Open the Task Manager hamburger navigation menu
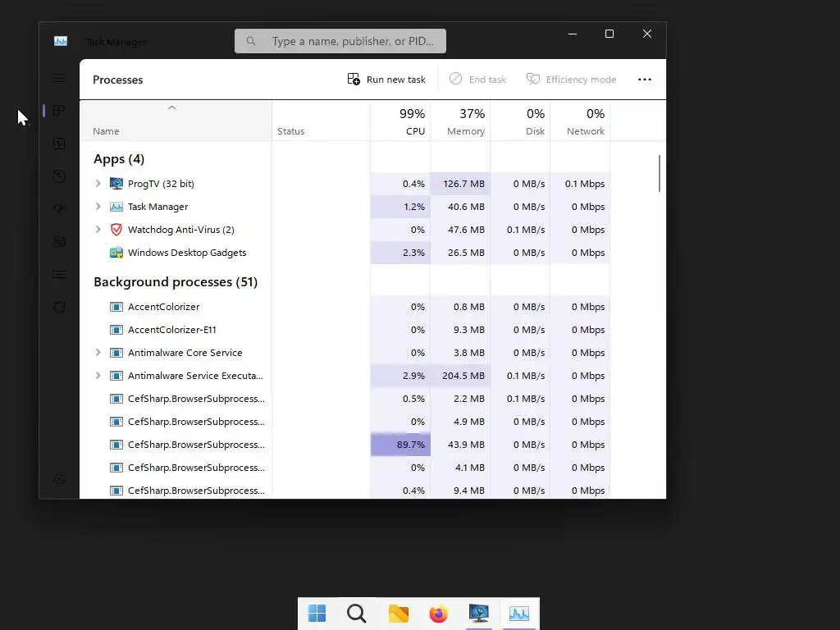Viewport: 840px width, 630px height. click(x=59, y=78)
